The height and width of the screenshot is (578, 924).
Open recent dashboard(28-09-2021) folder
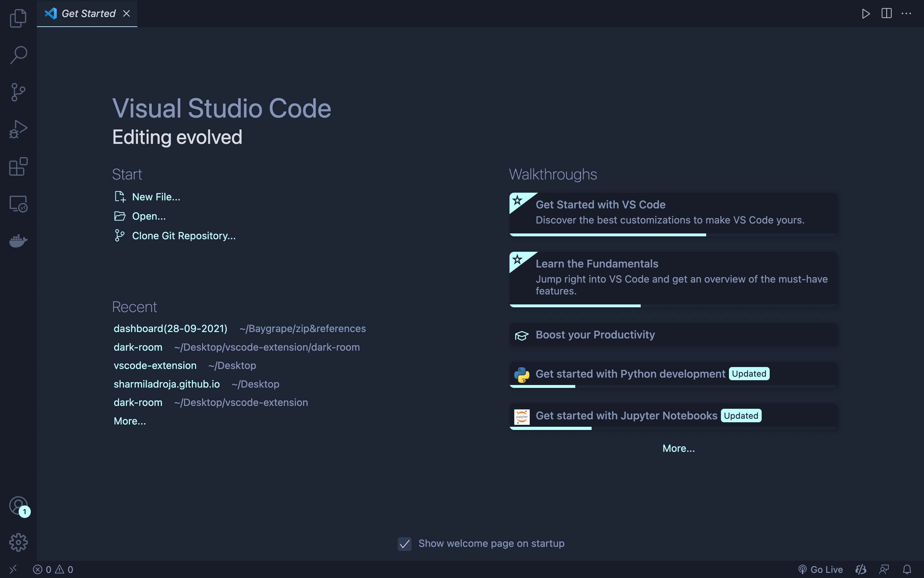[x=170, y=329]
